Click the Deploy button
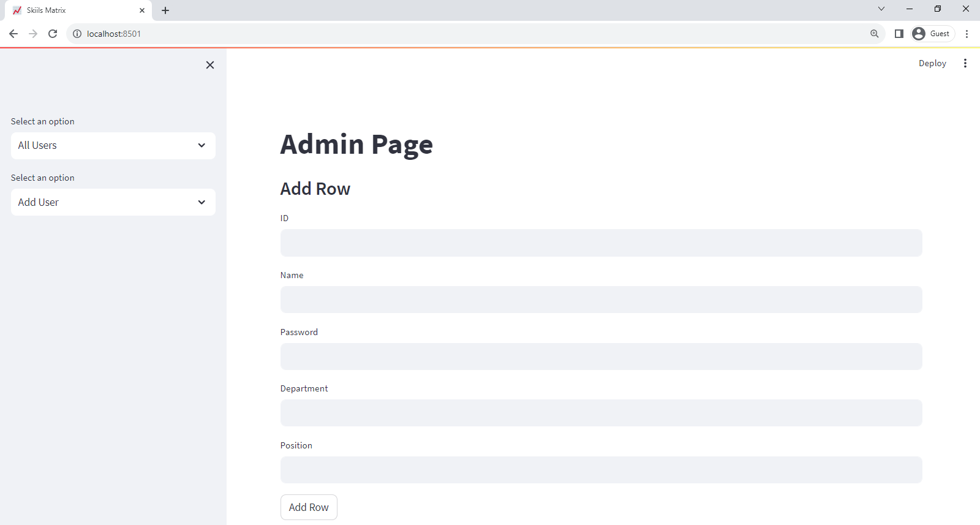Image resolution: width=980 pixels, height=525 pixels. 932,63
